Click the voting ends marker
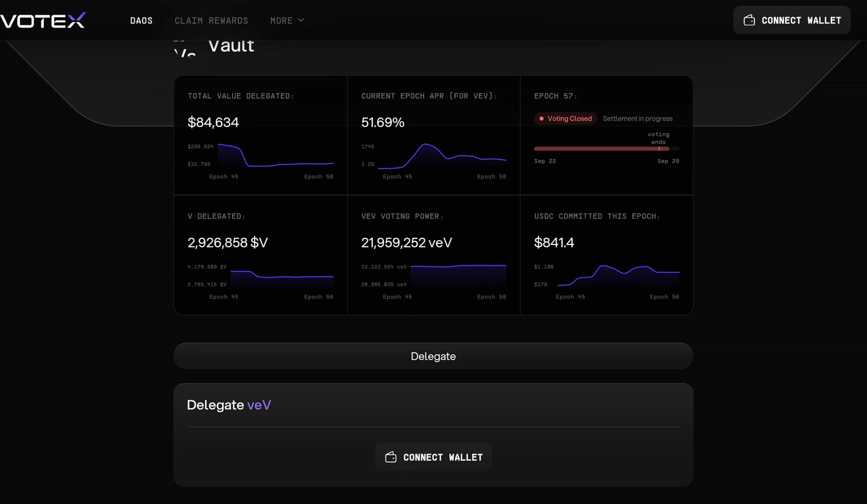The height and width of the screenshot is (504, 867). click(659, 138)
